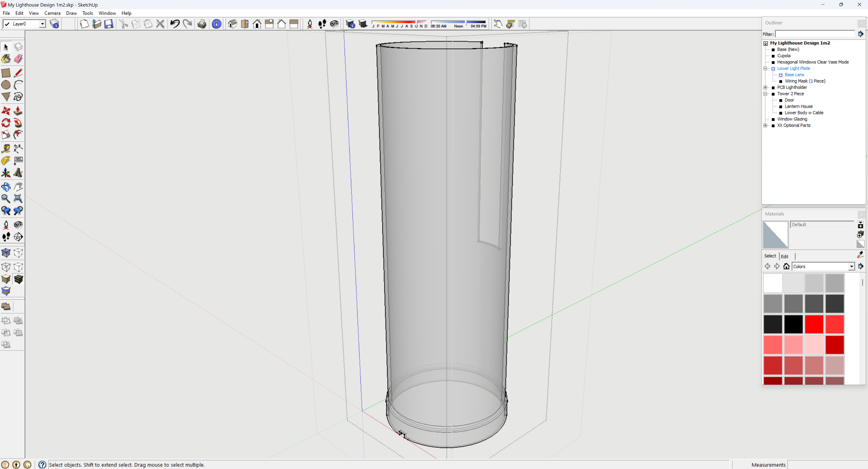Image resolution: width=868 pixels, height=469 pixels.
Task: Collapse the Lower Light Plate node
Action: [x=765, y=68]
